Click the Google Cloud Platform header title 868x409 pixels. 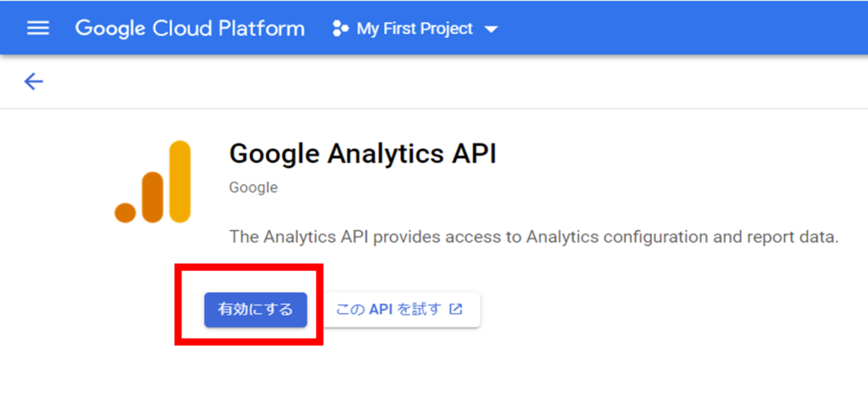189,28
